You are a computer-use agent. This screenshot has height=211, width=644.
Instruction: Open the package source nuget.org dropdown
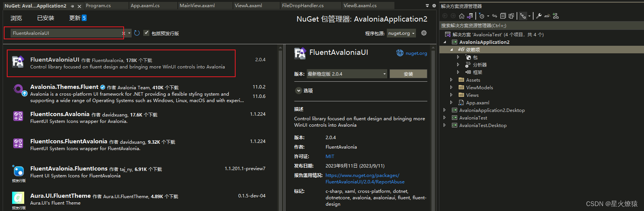401,33
